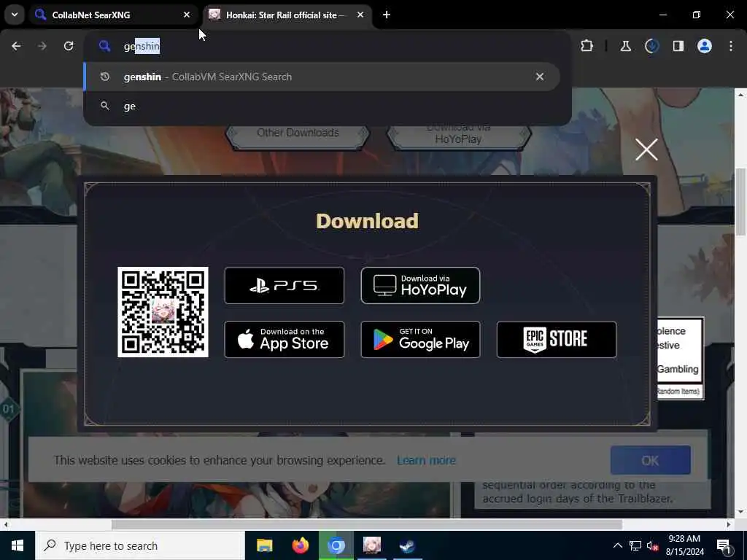
Task: Close the CollabNet SearXNG tab
Action: pos(187,15)
